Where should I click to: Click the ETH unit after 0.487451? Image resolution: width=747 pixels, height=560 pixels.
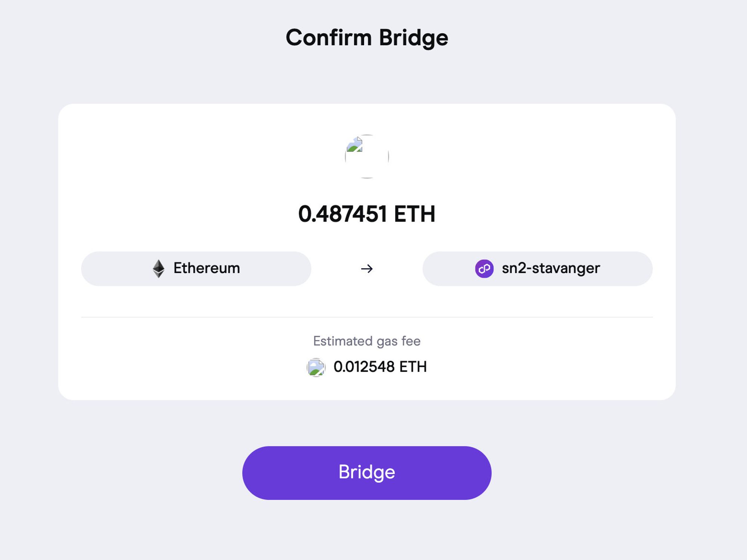point(415,214)
